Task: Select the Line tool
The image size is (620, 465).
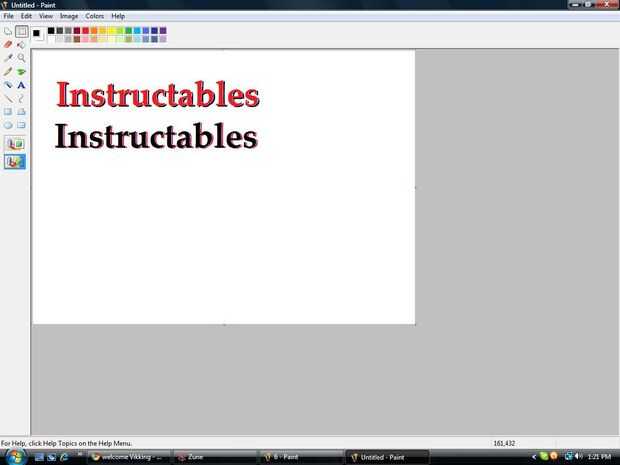Action: tap(8, 98)
